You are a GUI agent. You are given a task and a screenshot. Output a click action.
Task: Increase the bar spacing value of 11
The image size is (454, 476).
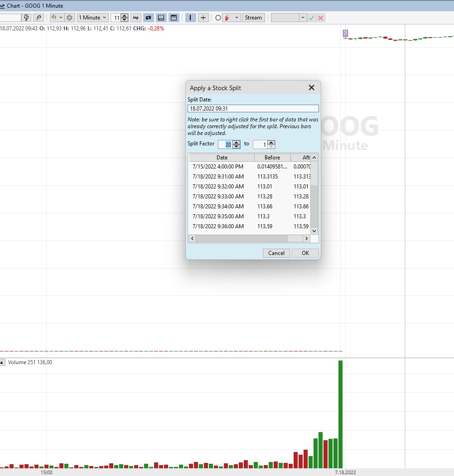click(x=125, y=15)
